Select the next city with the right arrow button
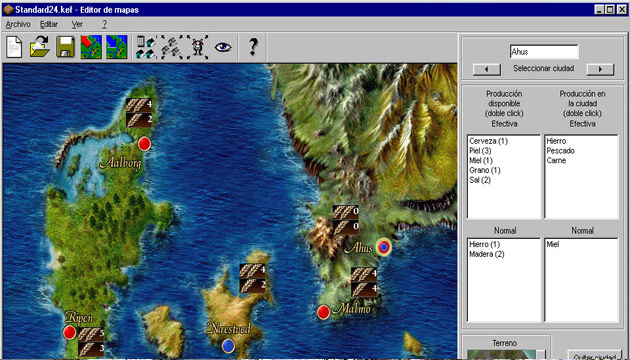Screen dimensions: 630x360 [600, 69]
